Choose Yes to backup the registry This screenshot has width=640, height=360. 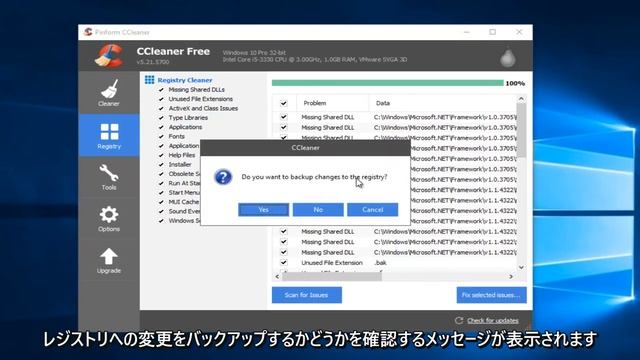[x=264, y=209]
